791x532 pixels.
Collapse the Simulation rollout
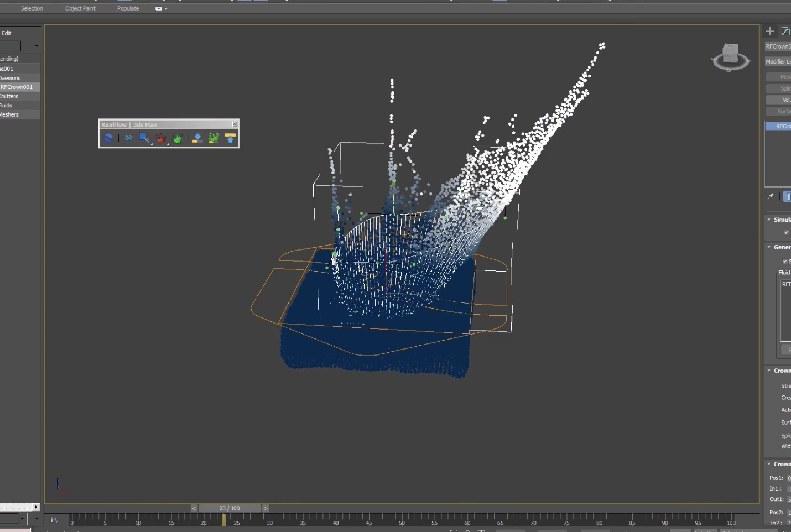(770, 220)
